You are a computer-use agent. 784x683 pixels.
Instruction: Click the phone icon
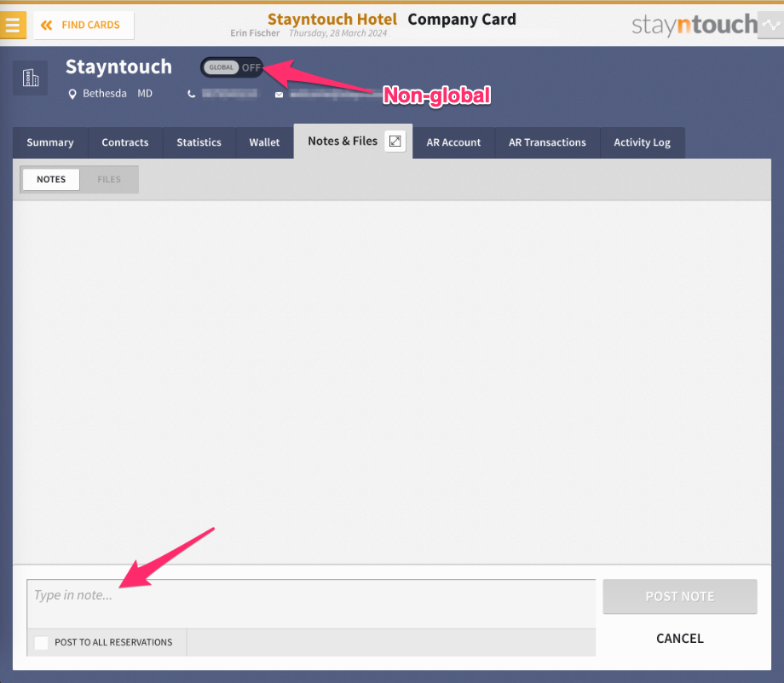pos(191,94)
